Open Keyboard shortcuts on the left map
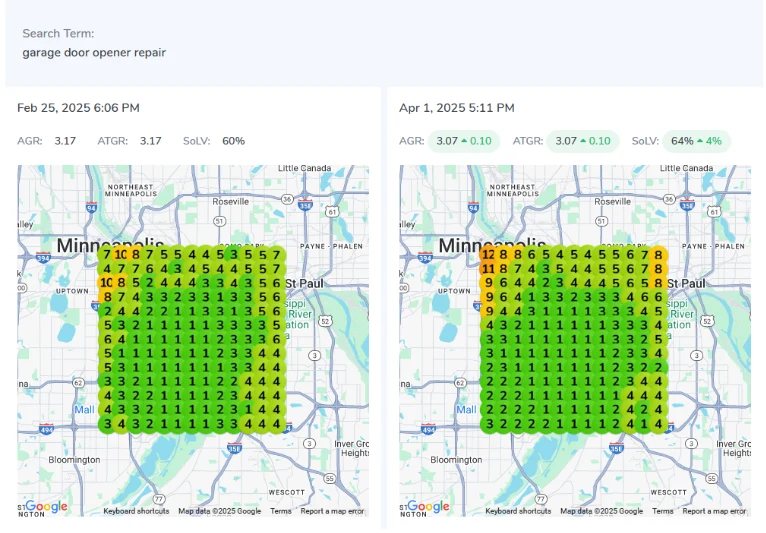Image resolution: width=766 pixels, height=533 pixels. coord(136,511)
